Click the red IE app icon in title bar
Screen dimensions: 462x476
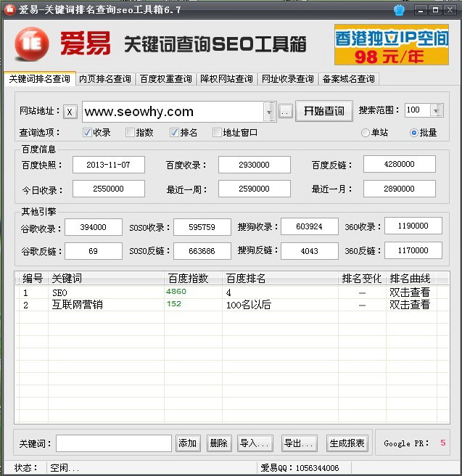[x=9, y=9]
